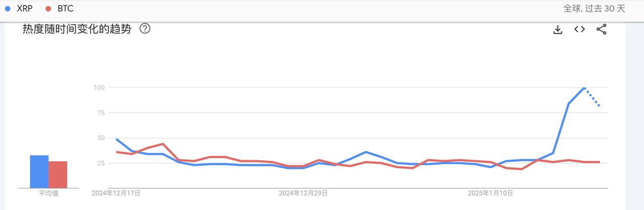Click the XRP line peak at 100
Screen dimensions: 644x210
(584, 88)
